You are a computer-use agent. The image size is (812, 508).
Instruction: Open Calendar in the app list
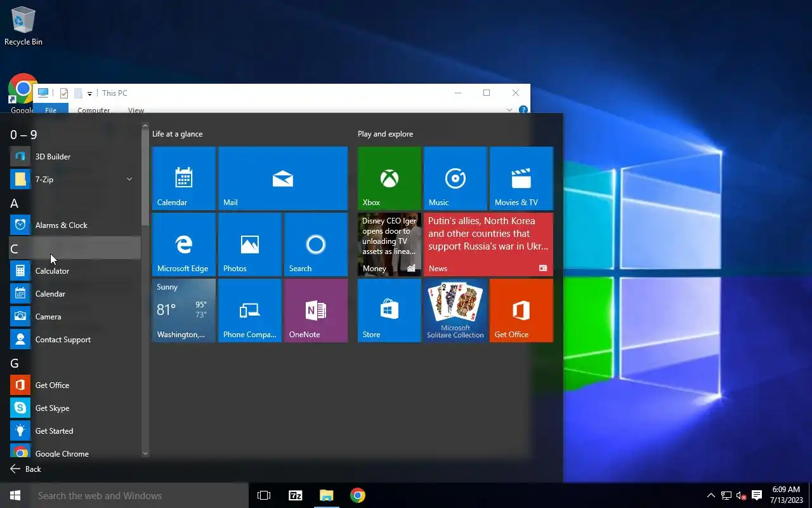[75, 294]
